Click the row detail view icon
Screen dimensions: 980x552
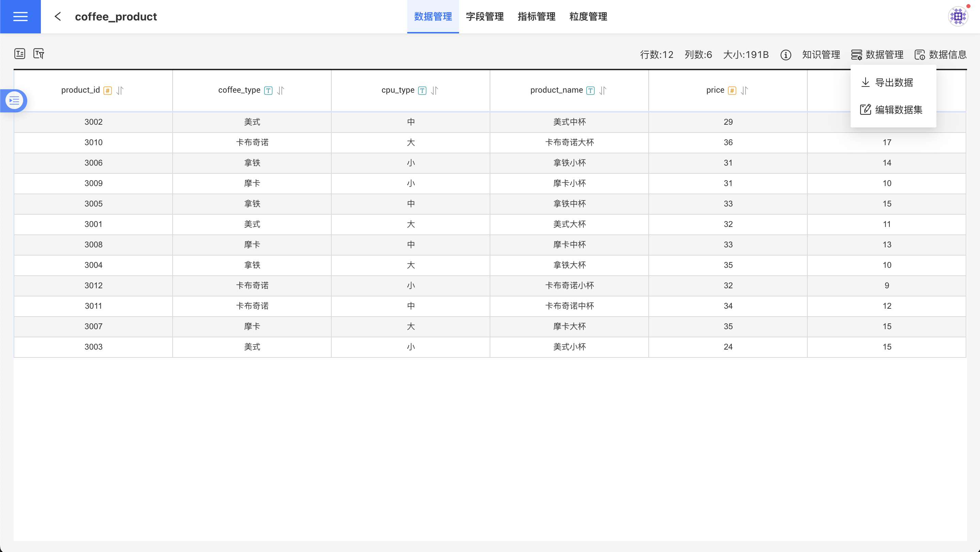click(x=20, y=54)
